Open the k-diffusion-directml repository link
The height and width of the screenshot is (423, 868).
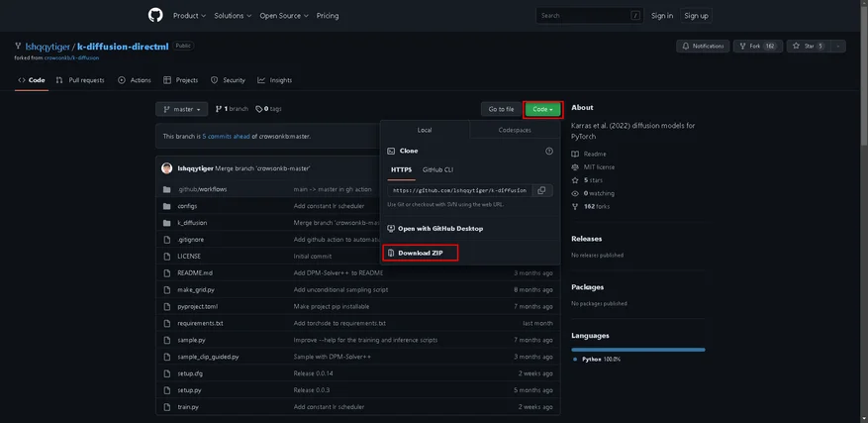point(123,47)
